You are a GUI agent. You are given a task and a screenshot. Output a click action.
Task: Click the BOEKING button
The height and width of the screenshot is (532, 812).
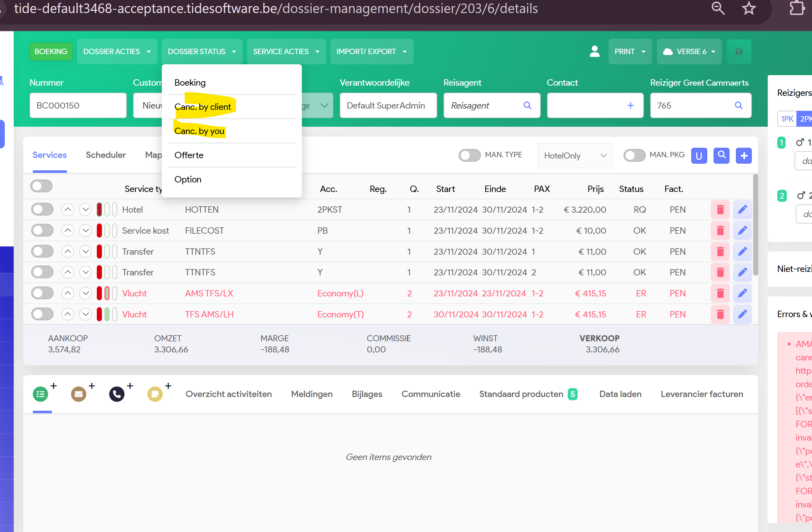pos(51,52)
